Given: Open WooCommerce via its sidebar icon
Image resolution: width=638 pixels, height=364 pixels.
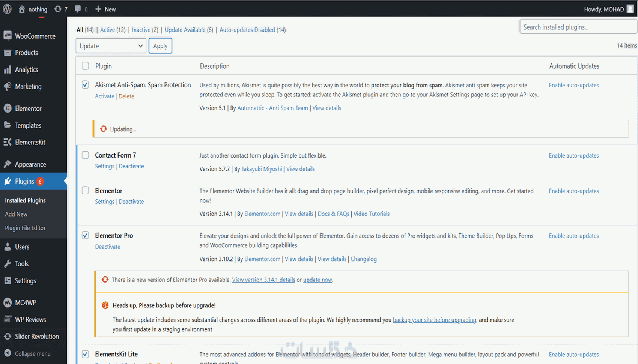Looking at the screenshot, I should coord(8,36).
